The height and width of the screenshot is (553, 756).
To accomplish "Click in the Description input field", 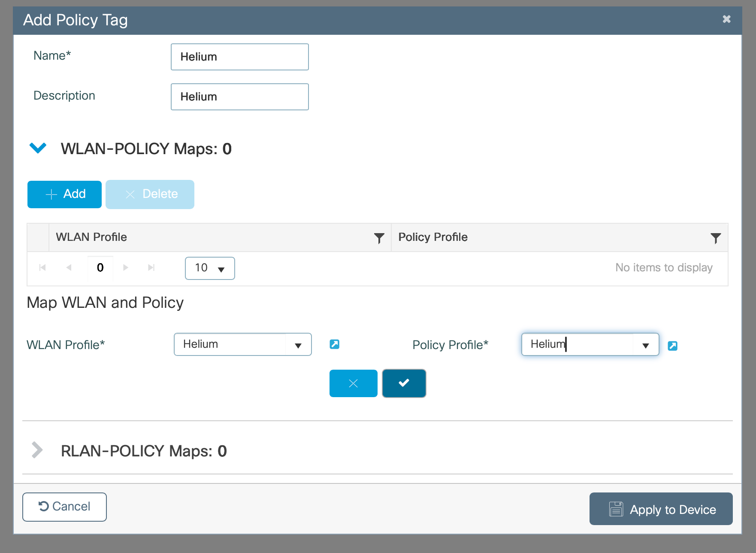I will (239, 97).
